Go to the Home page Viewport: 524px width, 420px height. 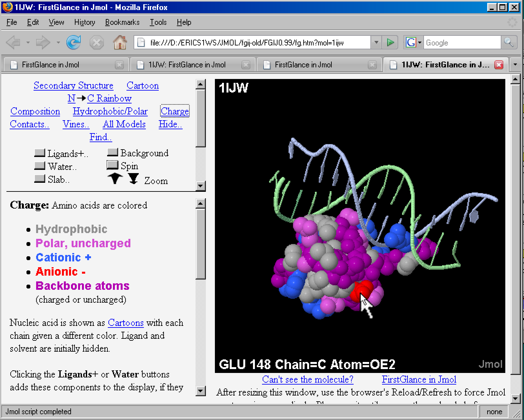pyautogui.click(x=120, y=43)
